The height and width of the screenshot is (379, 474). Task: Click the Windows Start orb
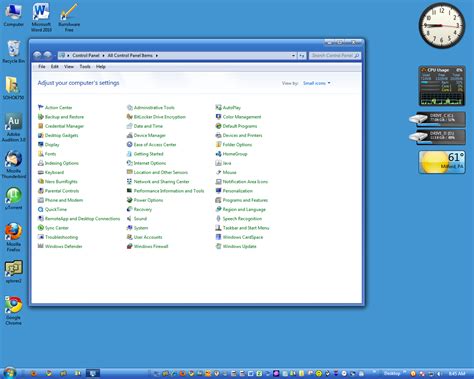pos(10,373)
